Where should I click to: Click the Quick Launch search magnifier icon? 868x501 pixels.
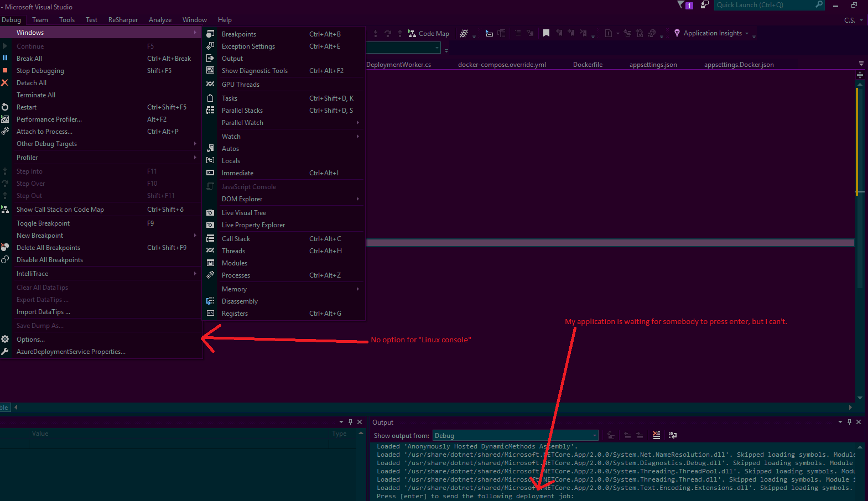pos(819,5)
